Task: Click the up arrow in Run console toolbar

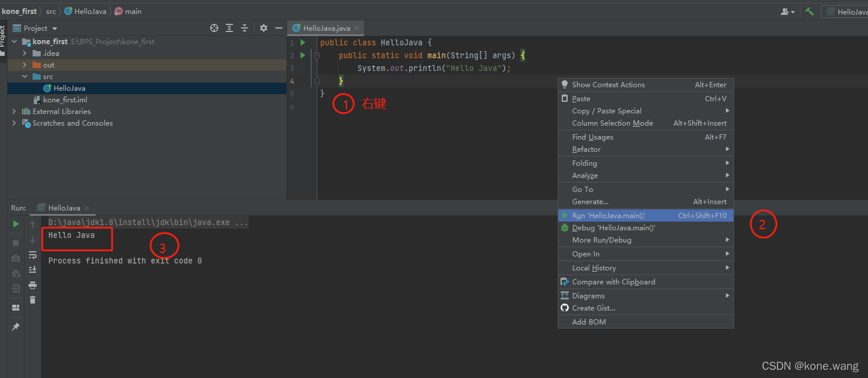Action: pyautogui.click(x=33, y=224)
